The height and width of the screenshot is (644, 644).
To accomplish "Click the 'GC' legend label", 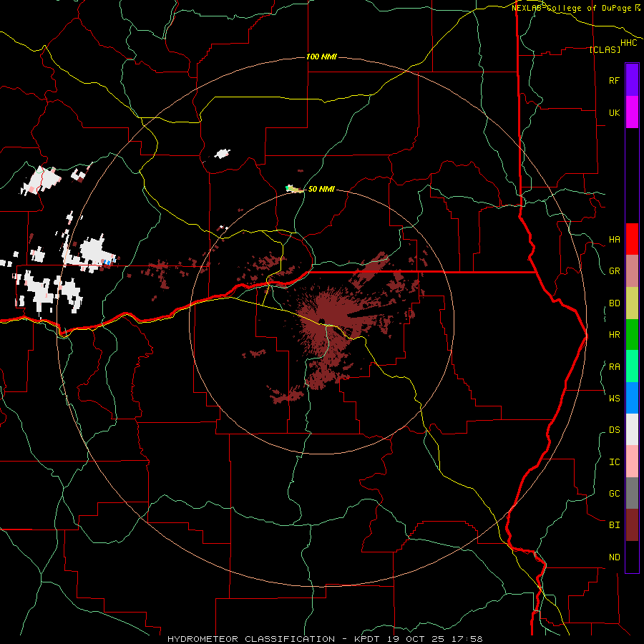I will point(614,493).
